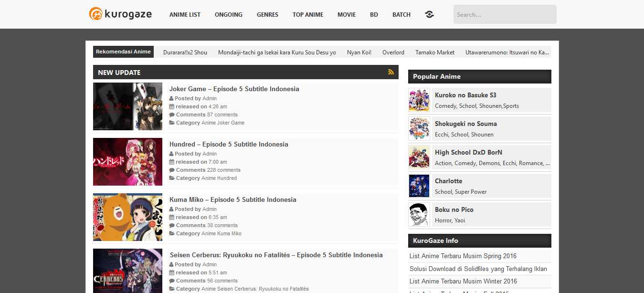Click release time '4:26 am'

218,106
